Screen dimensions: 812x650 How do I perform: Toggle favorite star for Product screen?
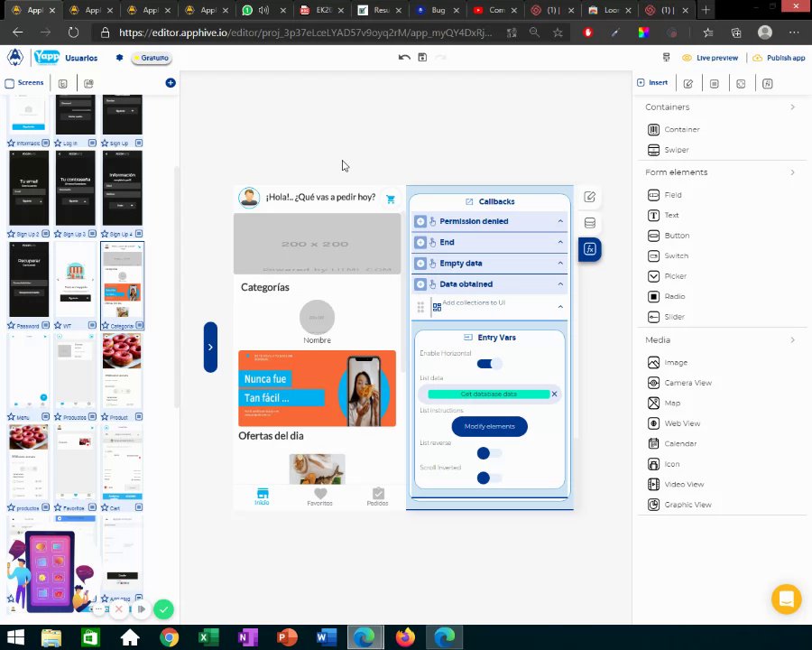point(105,417)
